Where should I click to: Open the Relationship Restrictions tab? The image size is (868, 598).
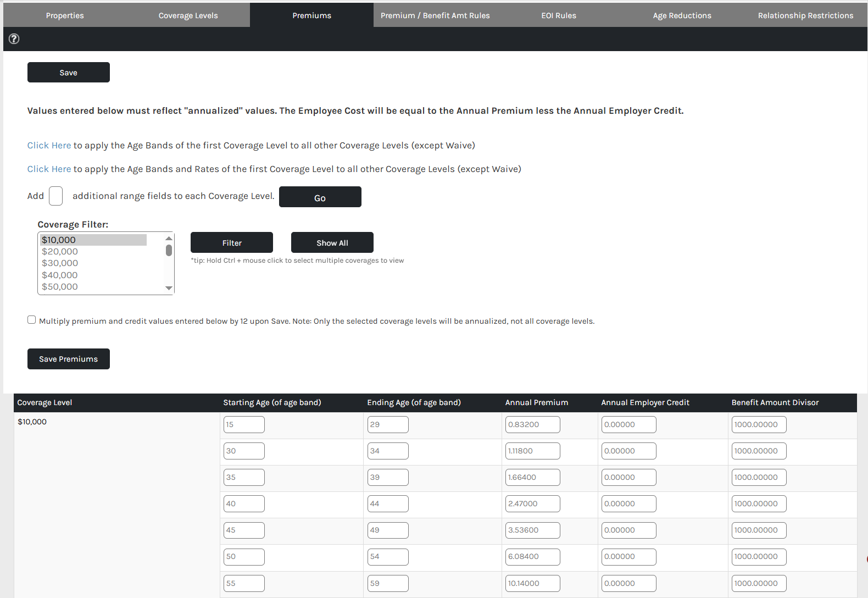[x=806, y=15]
